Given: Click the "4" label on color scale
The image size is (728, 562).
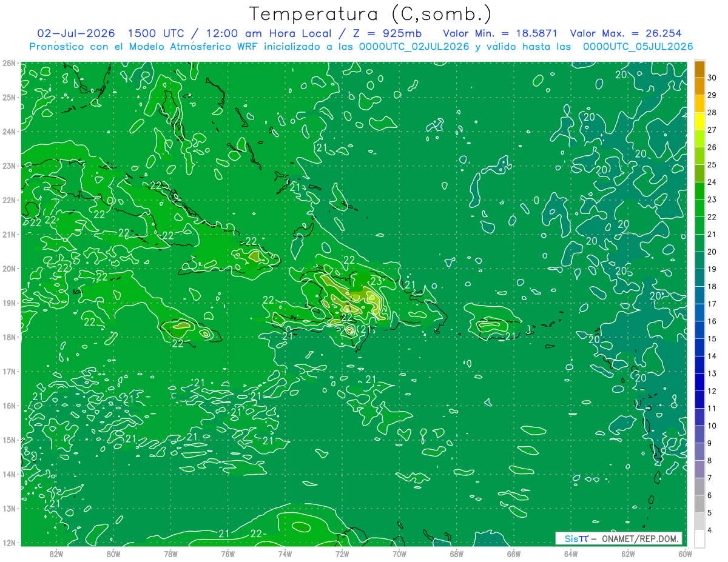Looking at the screenshot, I should tap(709, 530).
